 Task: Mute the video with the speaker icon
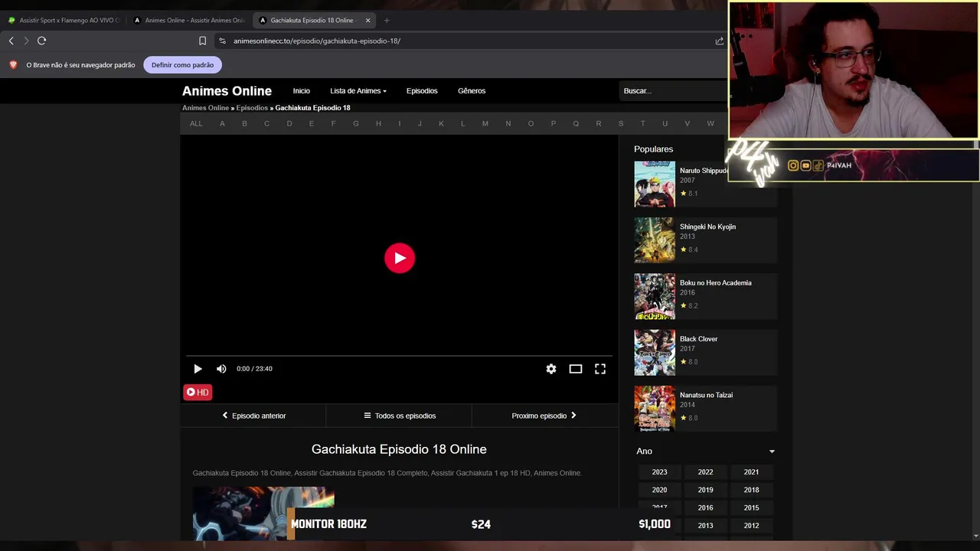click(x=221, y=369)
